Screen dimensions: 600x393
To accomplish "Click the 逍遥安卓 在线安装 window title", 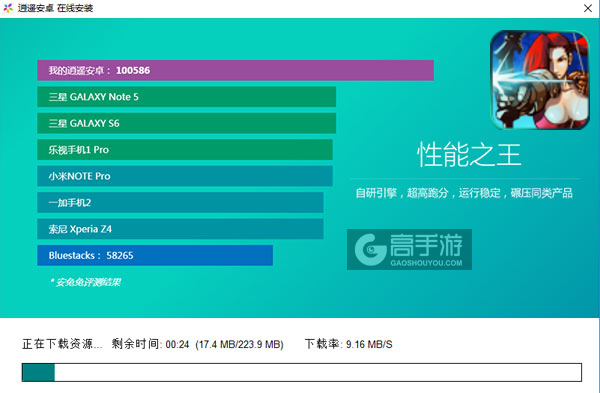I will (x=55, y=8).
